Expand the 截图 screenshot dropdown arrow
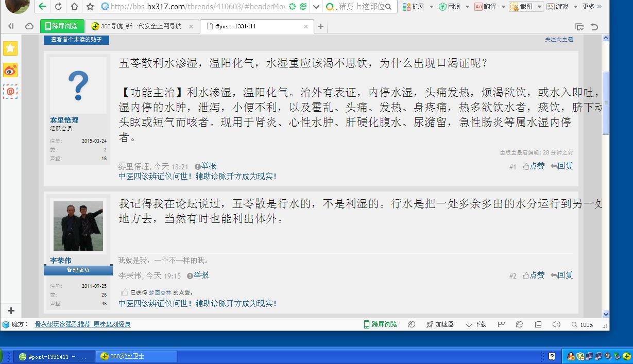The width and height of the screenshot is (633, 364). pos(539,7)
